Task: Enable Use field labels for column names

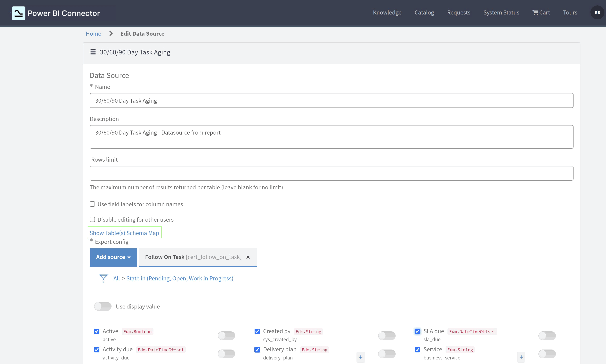Action: click(x=93, y=204)
